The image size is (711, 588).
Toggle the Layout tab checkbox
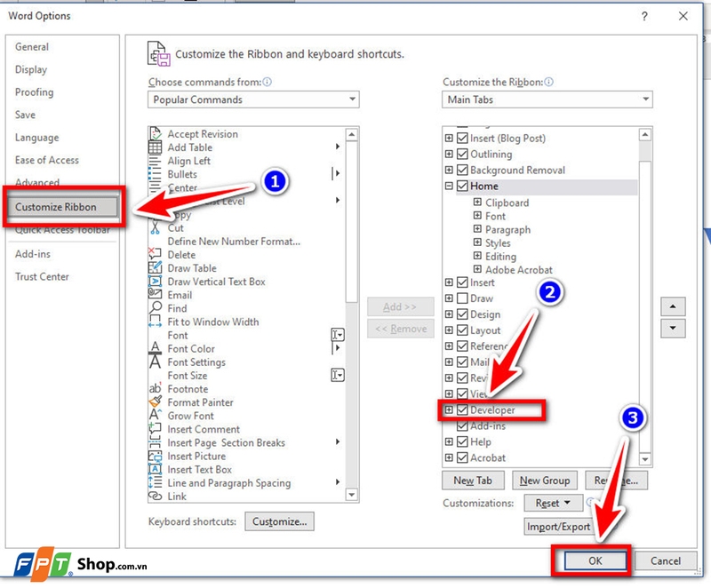tap(462, 330)
